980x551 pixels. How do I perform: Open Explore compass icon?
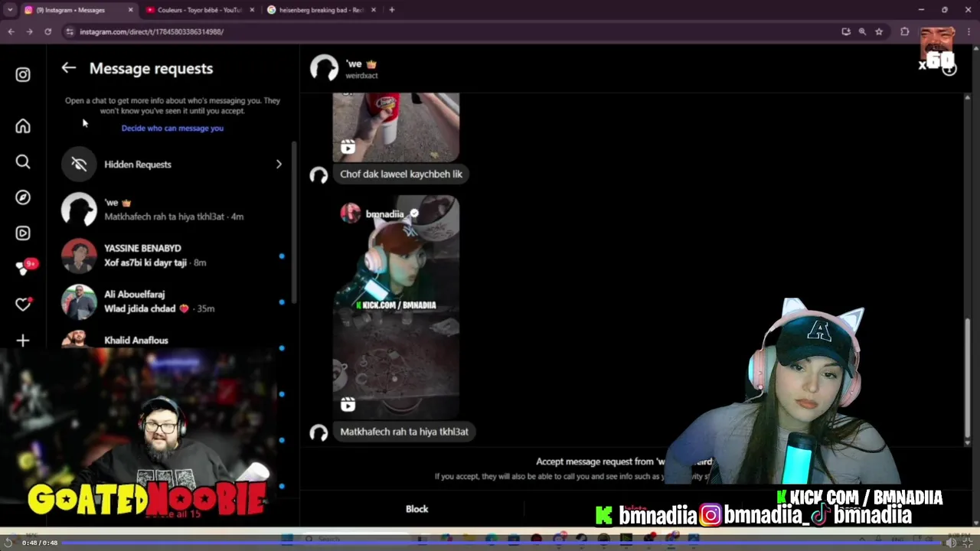coord(23,197)
